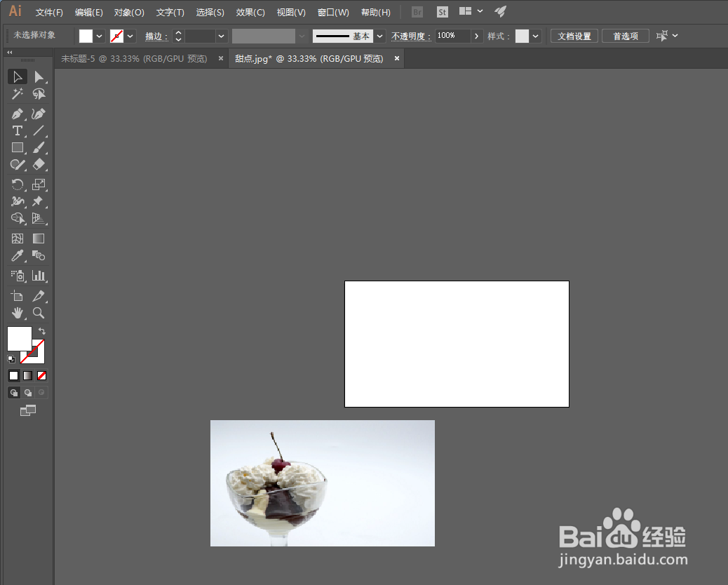Open the 对象(O) menu
The width and height of the screenshot is (728, 585).
[x=129, y=13]
